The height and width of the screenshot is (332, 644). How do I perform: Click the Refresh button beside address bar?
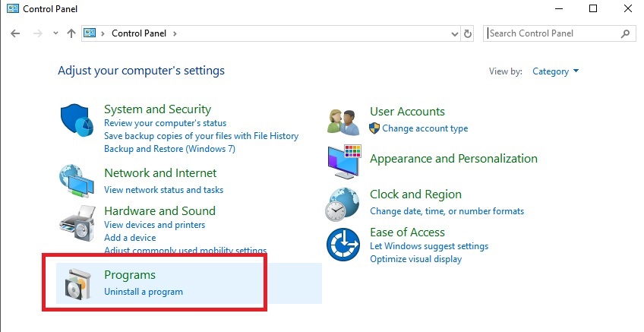click(468, 33)
